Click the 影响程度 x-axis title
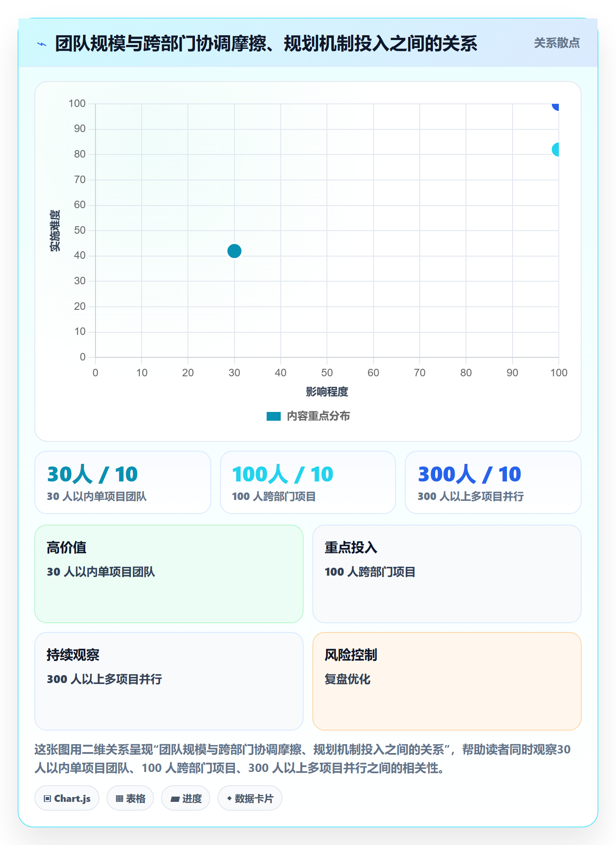The image size is (616, 845). click(x=327, y=392)
